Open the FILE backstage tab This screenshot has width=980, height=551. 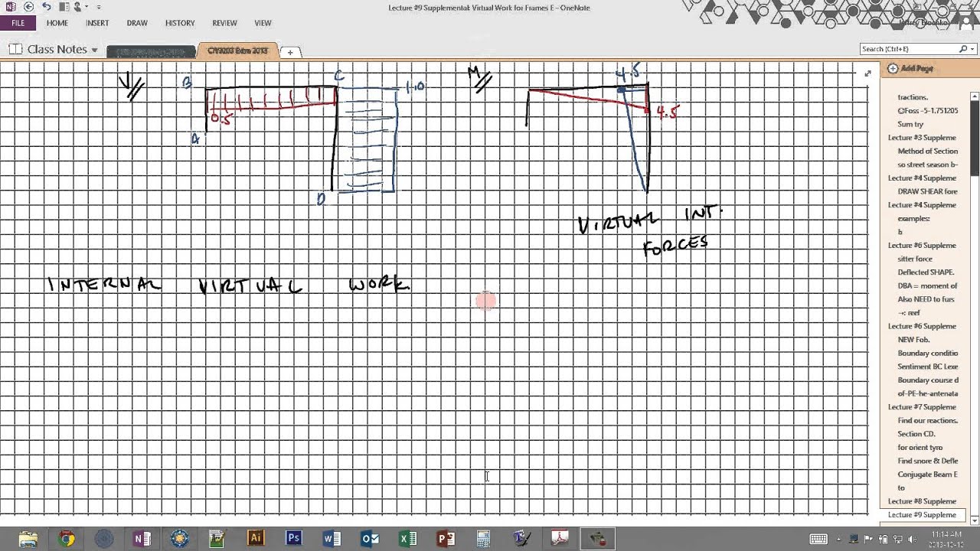click(x=18, y=23)
